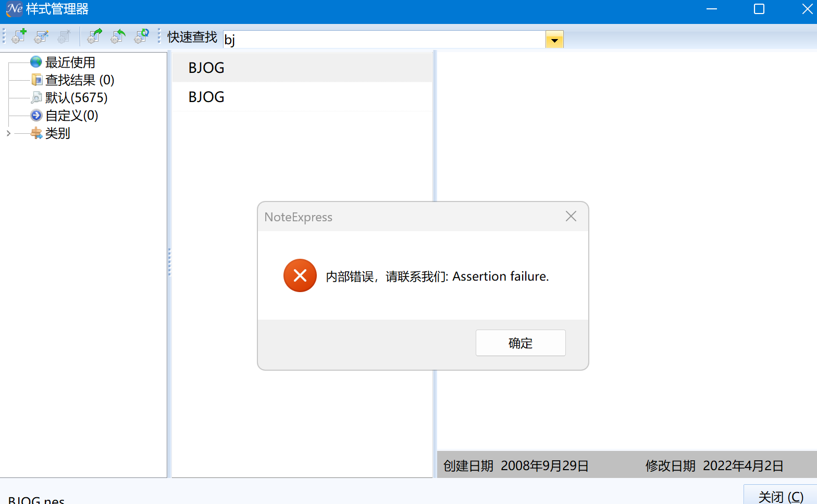Click the signpost icon beside 类别

(36, 133)
